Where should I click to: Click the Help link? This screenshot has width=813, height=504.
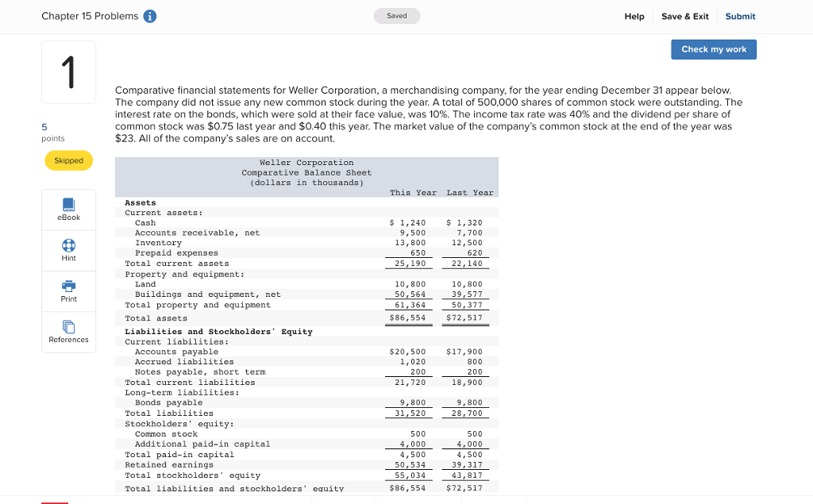(x=634, y=17)
